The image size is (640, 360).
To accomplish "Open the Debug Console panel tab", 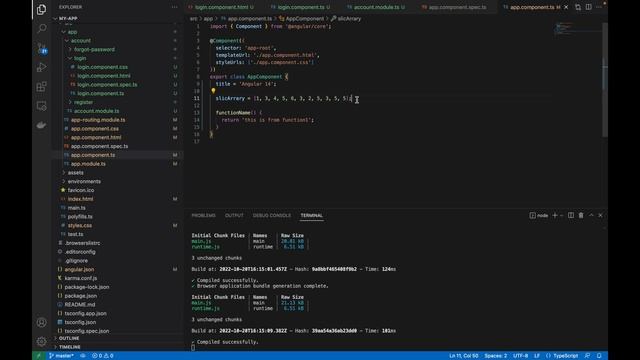I will click(x=272, y=215).
